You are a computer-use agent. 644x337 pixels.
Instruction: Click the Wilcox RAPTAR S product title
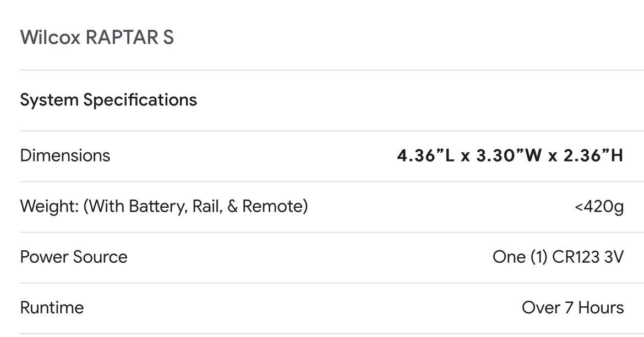click(x=97, y=37)
